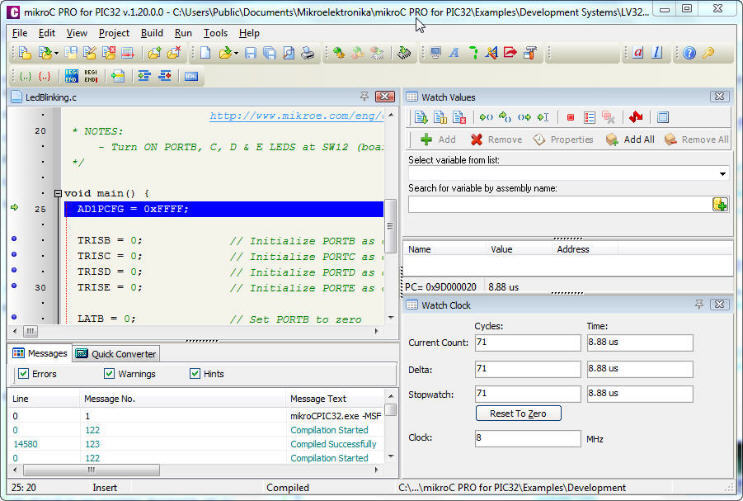Open the Project menu
This screenshot has width=743, height=501.
coord(114,33)
